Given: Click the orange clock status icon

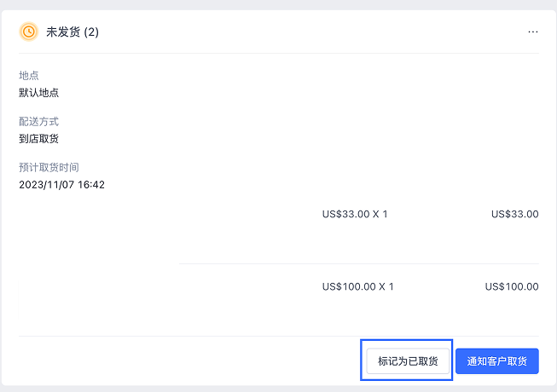Looking at the screenshot, I should click(29, 32).
